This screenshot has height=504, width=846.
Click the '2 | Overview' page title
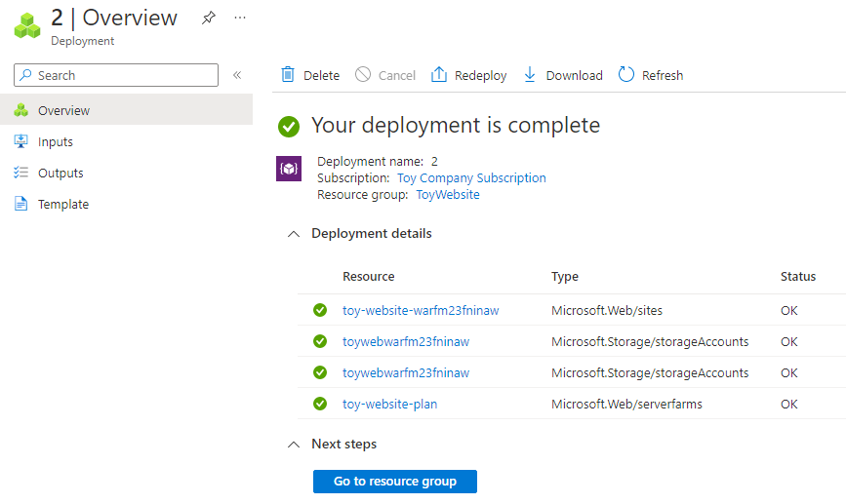coord(114,18)
